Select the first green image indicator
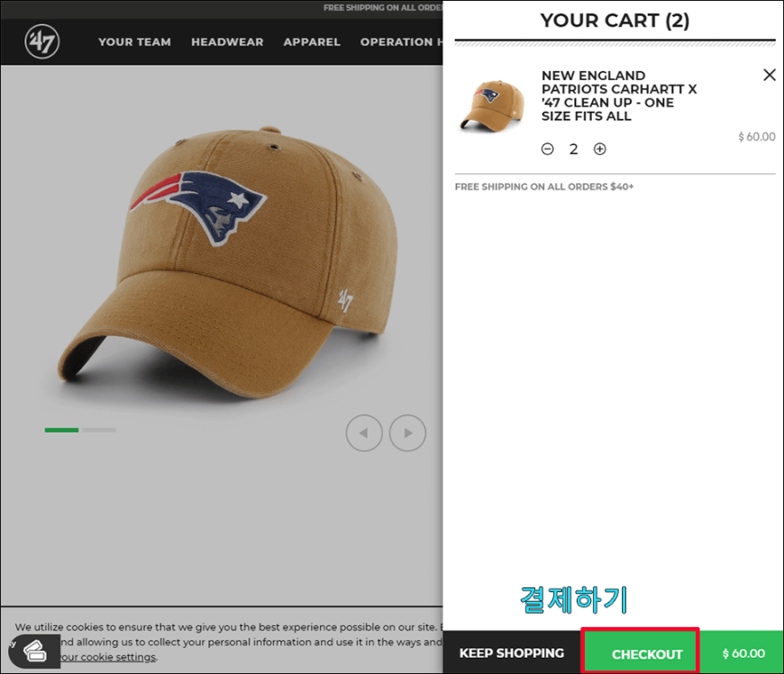 pyautogui.click(x=61, y=430)
